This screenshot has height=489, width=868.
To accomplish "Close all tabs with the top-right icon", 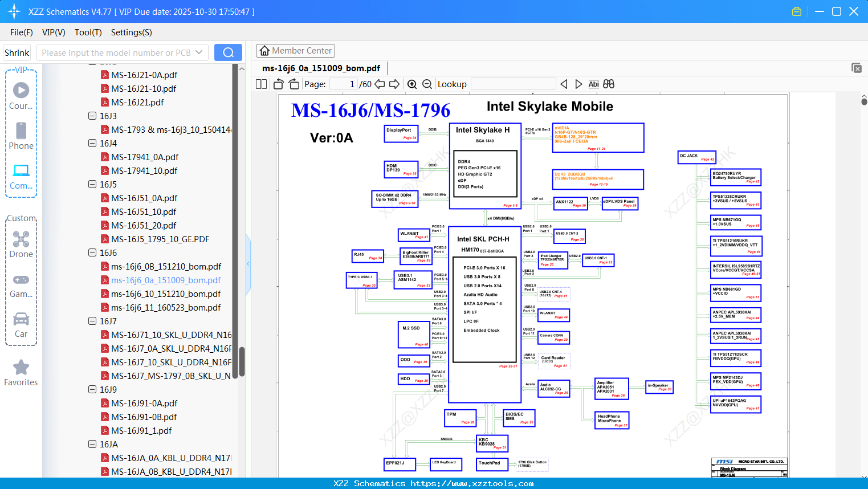I will click(857, 68).
